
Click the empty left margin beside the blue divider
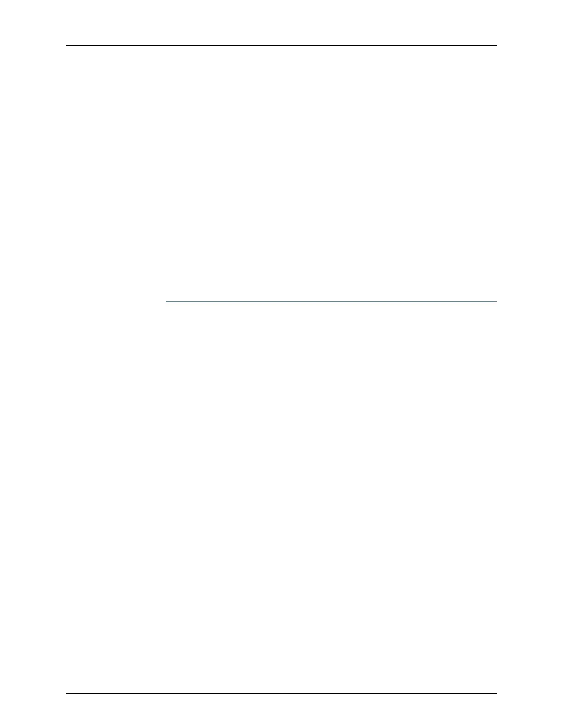point(115,301)
